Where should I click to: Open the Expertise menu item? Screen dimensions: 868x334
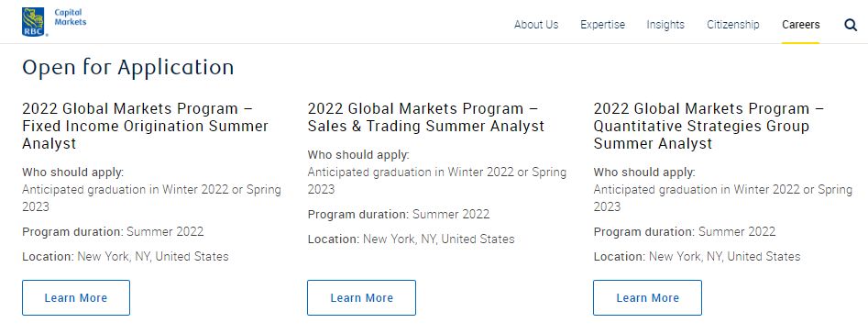(602, 25)
